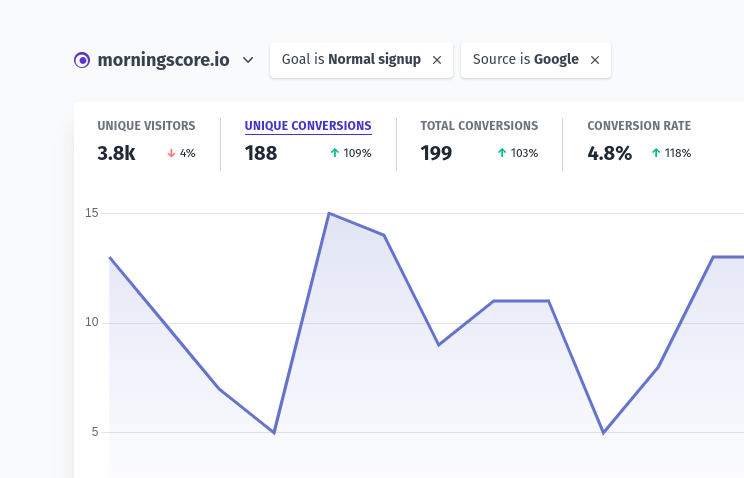Click the 15 peak point on the chart line

coord(329,214)
